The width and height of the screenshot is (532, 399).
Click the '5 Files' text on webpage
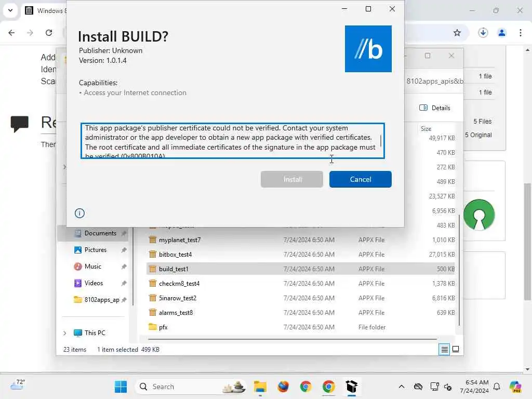pyautogui.click(x=483, y=122)
